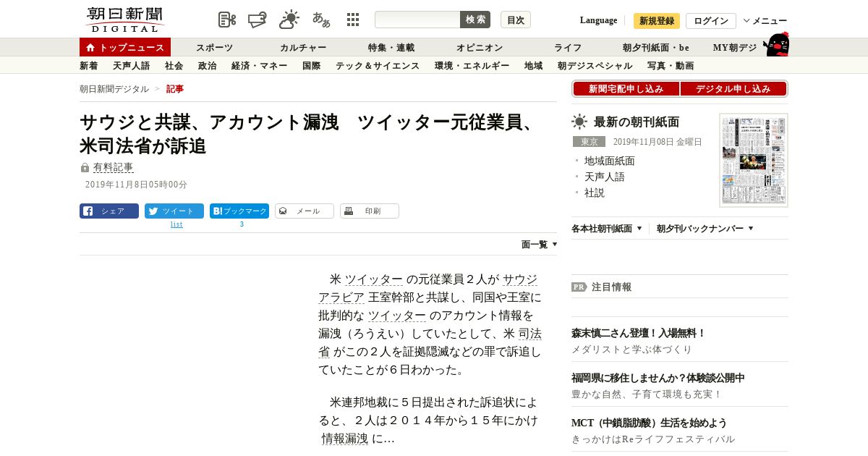This screenshot has height=456, width=868.
Task: Expand the 面一覧 dropdown
Action: (x=539, y=245)
